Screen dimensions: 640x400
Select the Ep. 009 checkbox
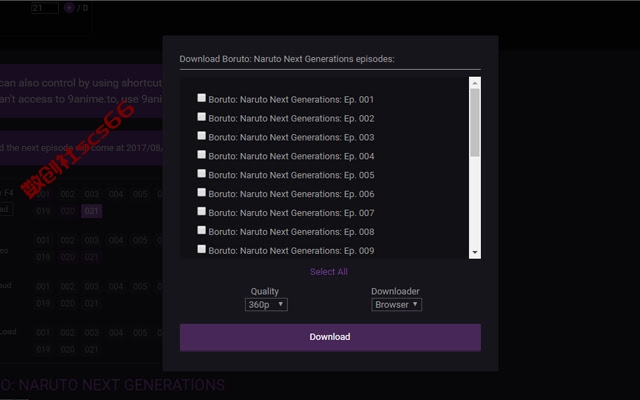click(x=201, y=249)
